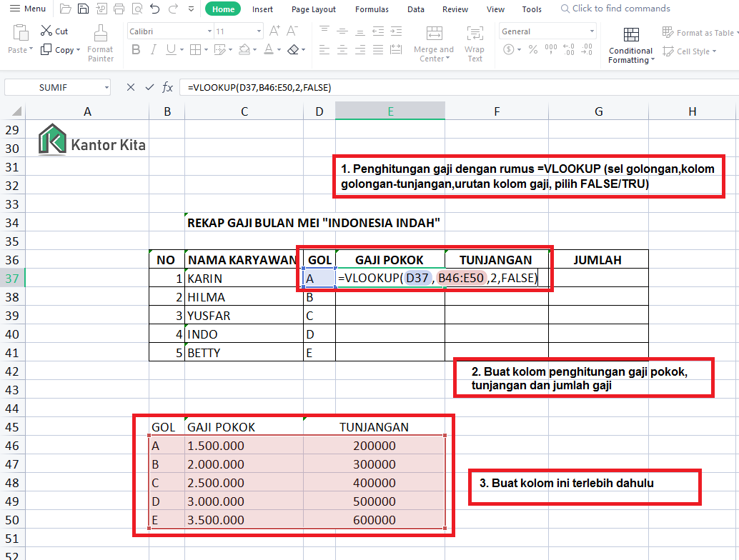Click the Clear eraser icon
The image size is (739, 560).
(x=293, y=49)
